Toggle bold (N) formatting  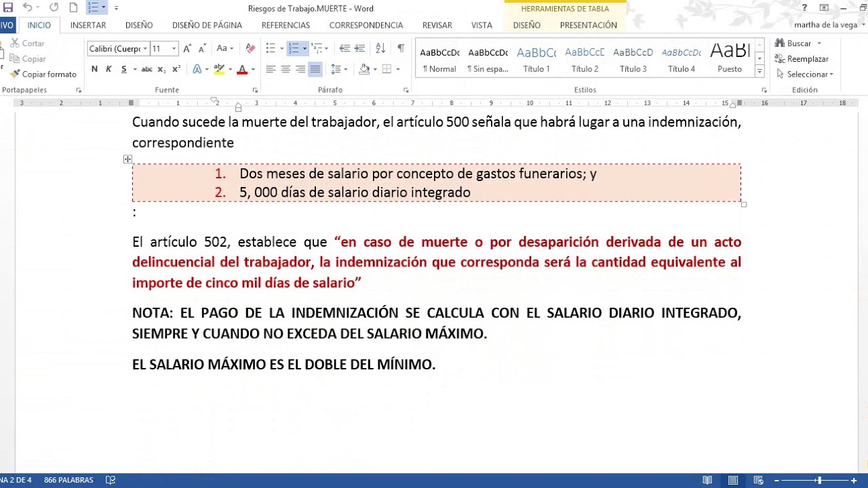(x=94, y=69)
